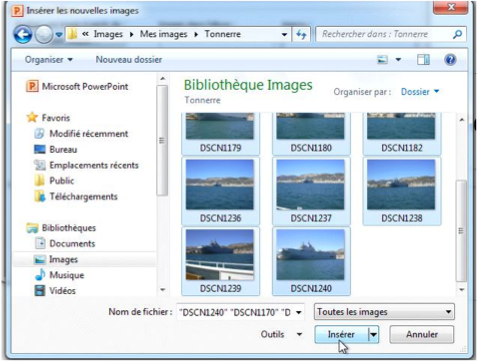The height and width of the screenshot is (361, 477).
Task: Open the Dossier arrange-by dropdown
Action: [x=420, y=92]
